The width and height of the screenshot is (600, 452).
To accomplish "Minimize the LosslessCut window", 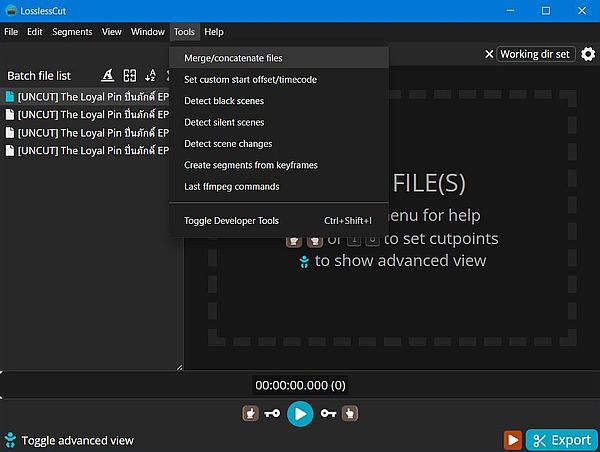I will pyautogui.click(x=510, y=11).
